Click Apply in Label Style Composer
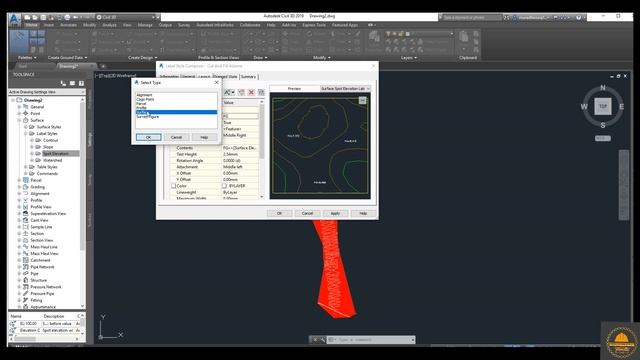Viewport: 640px width, 360px height. pos(335,213)
